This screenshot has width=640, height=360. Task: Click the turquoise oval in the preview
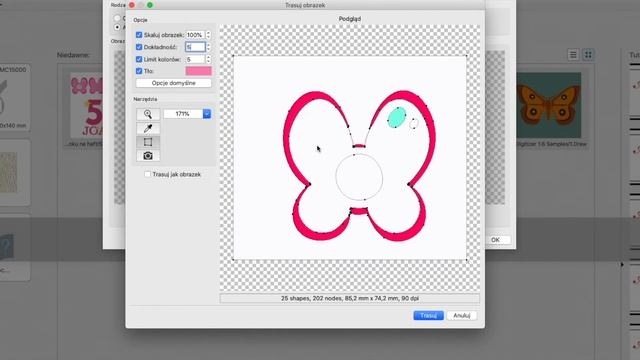tap(396, 117)
